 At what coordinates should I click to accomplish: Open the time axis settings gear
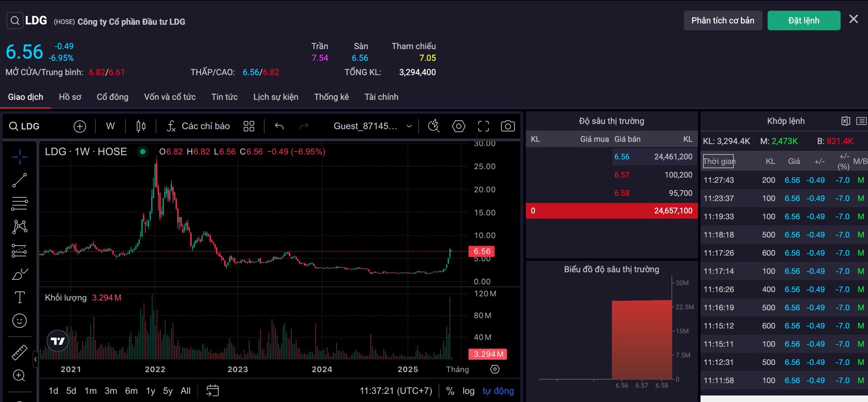(495, 369)
